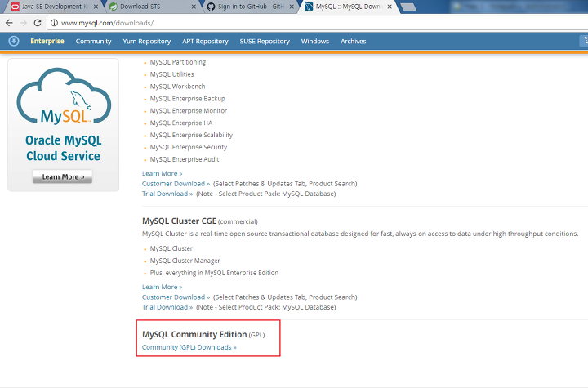Open the SUSE Repository nav item
588x388 pixels.
pos(265,42)
